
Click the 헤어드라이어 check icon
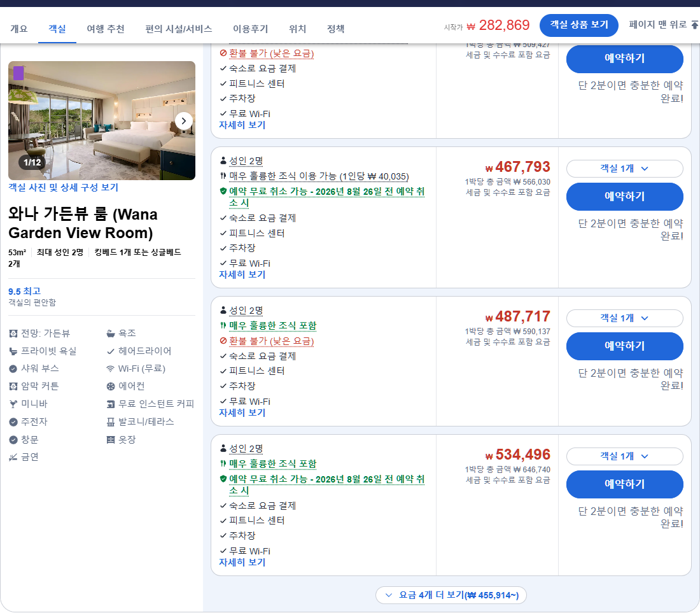pyautogui.click(x=111, y=351)
